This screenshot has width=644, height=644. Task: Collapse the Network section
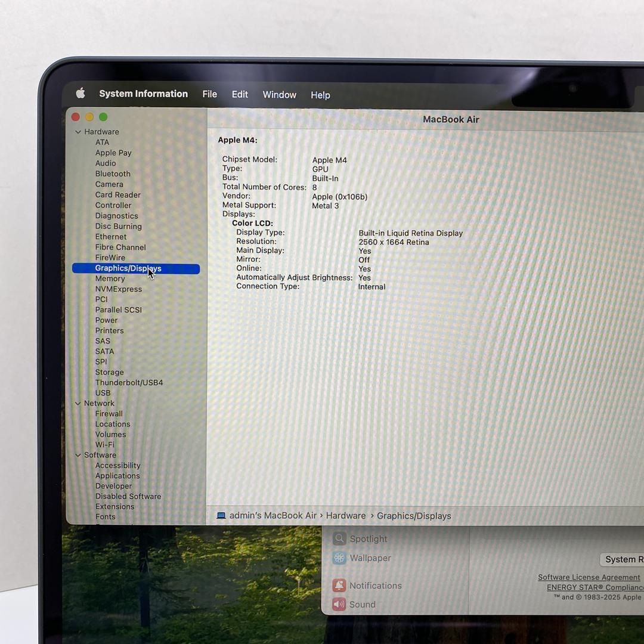[x=78, y=404]
